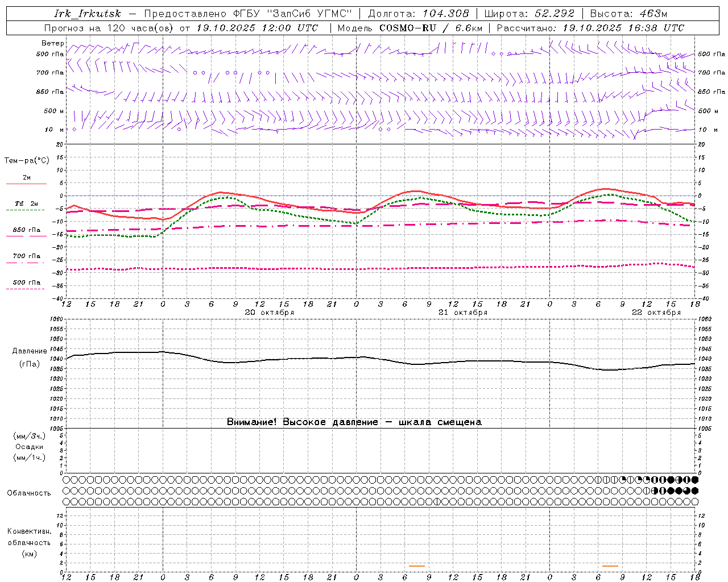
Task: Click the "Облачность" cloud cover label
Action: 29,493
